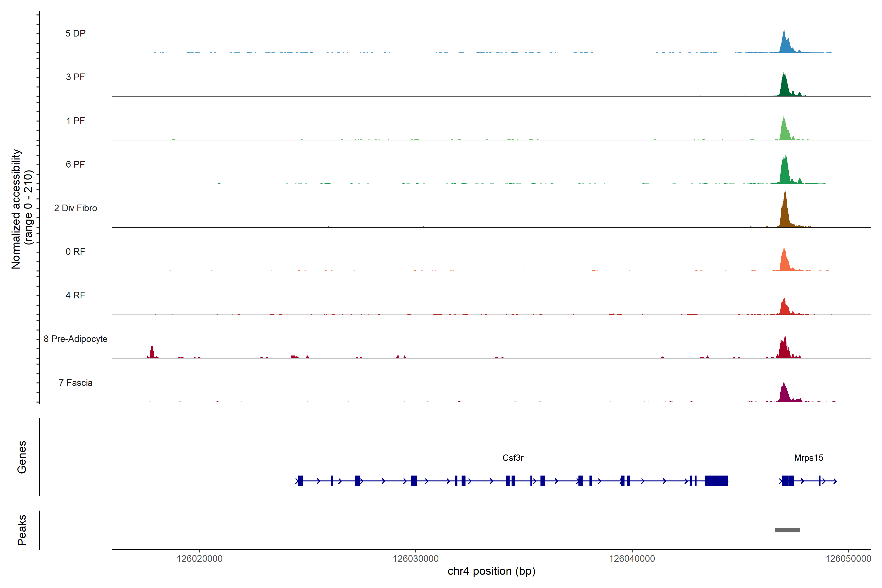Click the gray peak bar in Peaks track

(x=787, y=530)
